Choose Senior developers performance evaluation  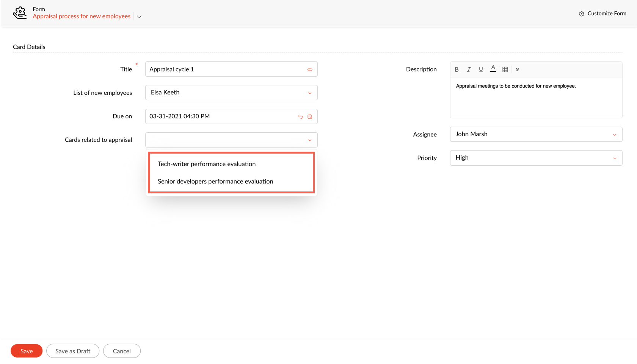tap(215, 182)
